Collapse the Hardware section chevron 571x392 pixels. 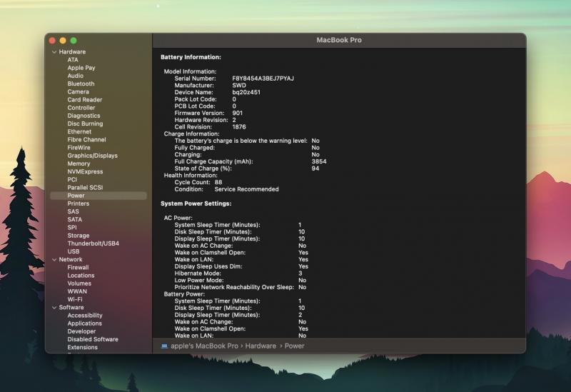54,52
